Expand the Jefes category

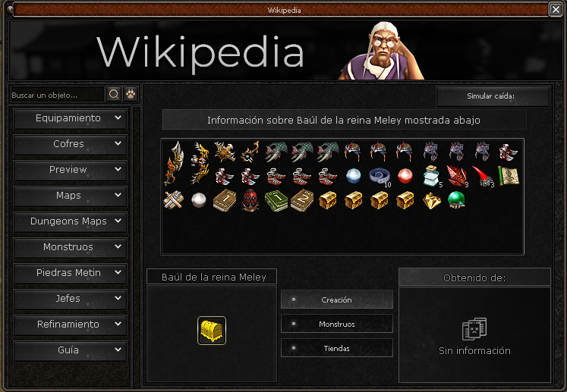70,299
